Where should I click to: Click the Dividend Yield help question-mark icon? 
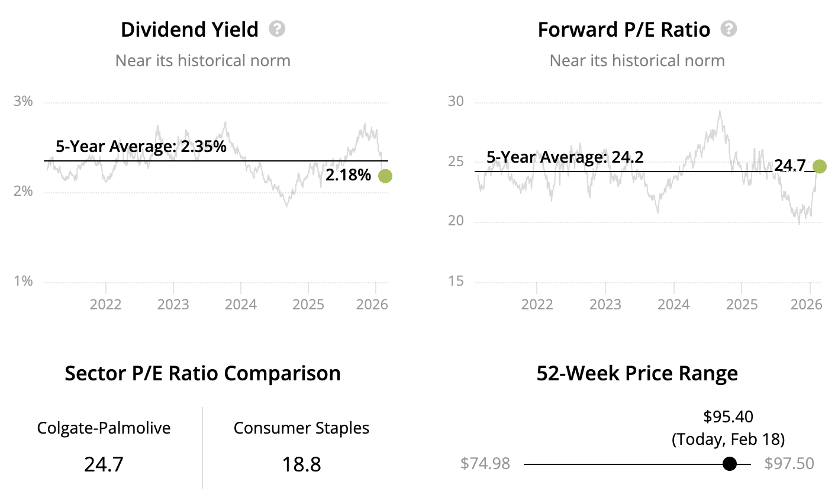[x=277, y=29]
